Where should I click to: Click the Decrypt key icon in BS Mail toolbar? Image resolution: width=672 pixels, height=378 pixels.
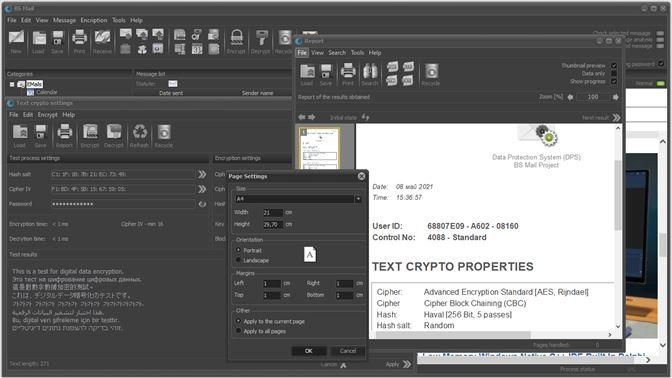261,38
